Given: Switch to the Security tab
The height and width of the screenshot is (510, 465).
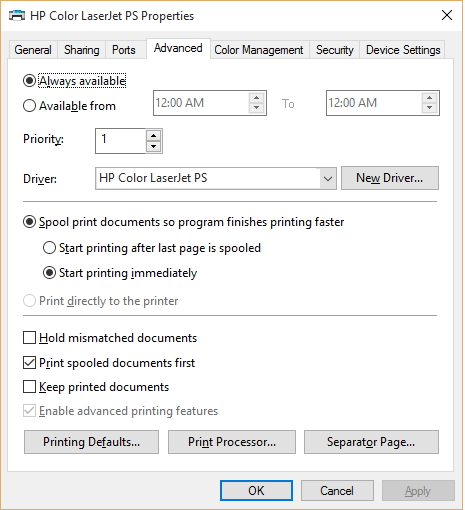Looking at the screenshot, I should [x=334, y=50].
